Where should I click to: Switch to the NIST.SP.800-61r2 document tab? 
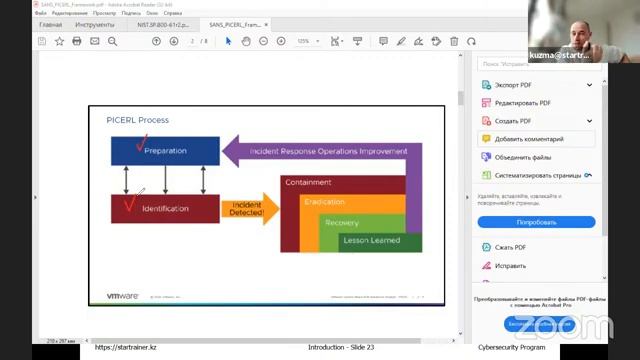(163, 25)
